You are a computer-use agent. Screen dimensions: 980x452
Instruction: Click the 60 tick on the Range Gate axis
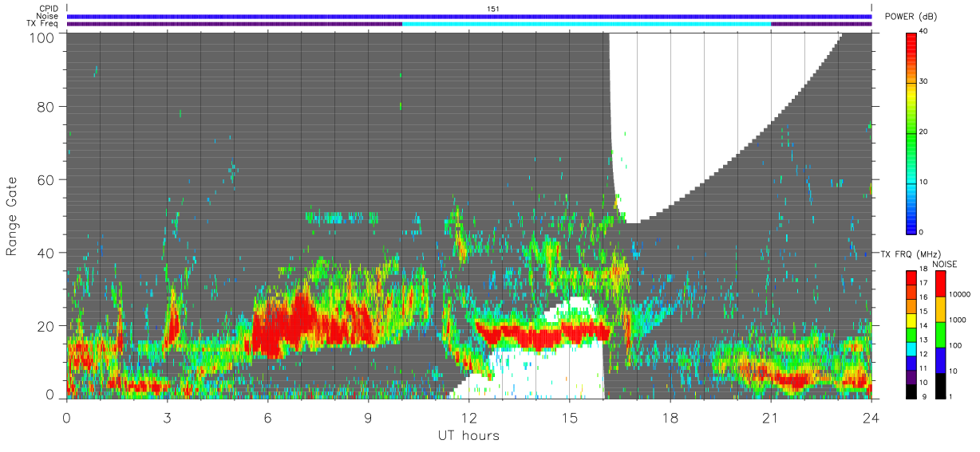pos(47,179)
